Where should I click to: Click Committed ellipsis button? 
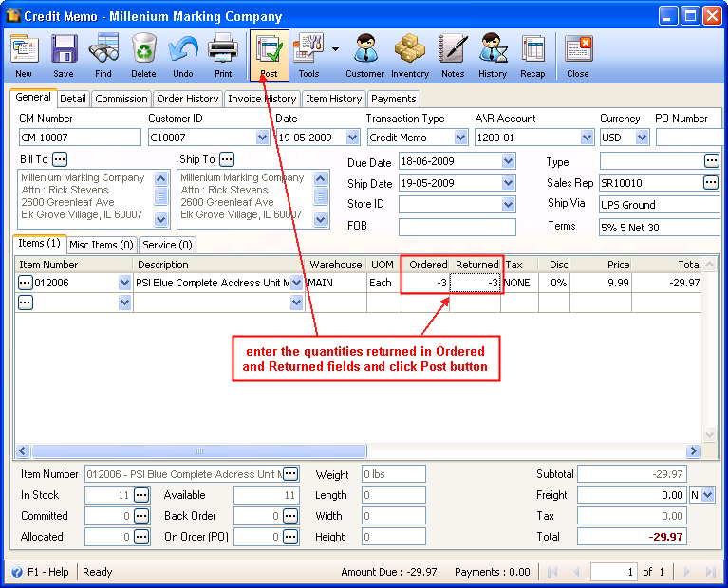[x=141, y=516]
